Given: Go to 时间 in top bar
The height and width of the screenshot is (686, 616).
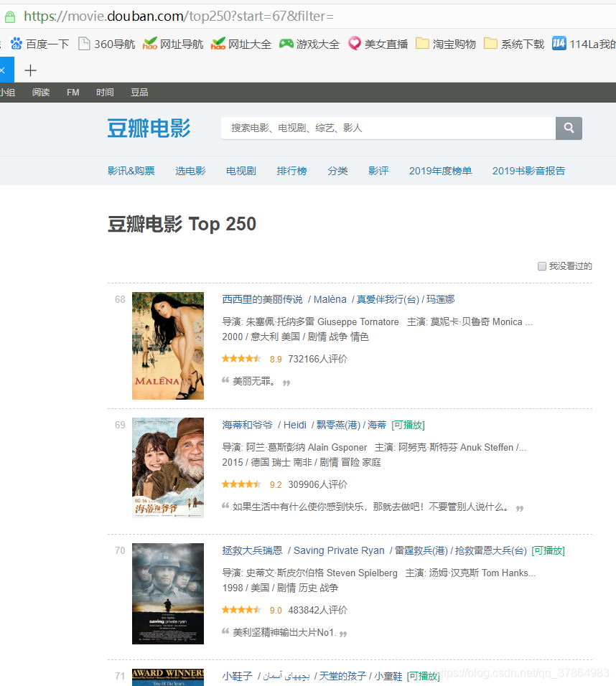Looking at the screenshot, I should click(105, 93).
